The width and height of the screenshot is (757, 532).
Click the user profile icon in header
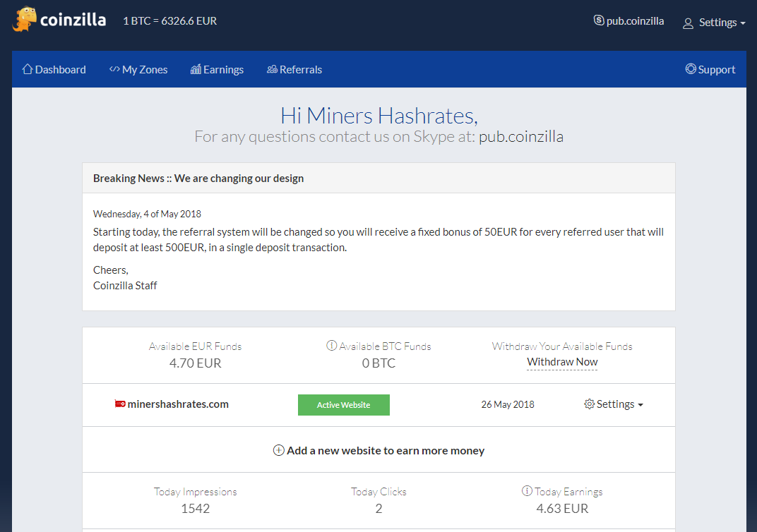(688, 23)
